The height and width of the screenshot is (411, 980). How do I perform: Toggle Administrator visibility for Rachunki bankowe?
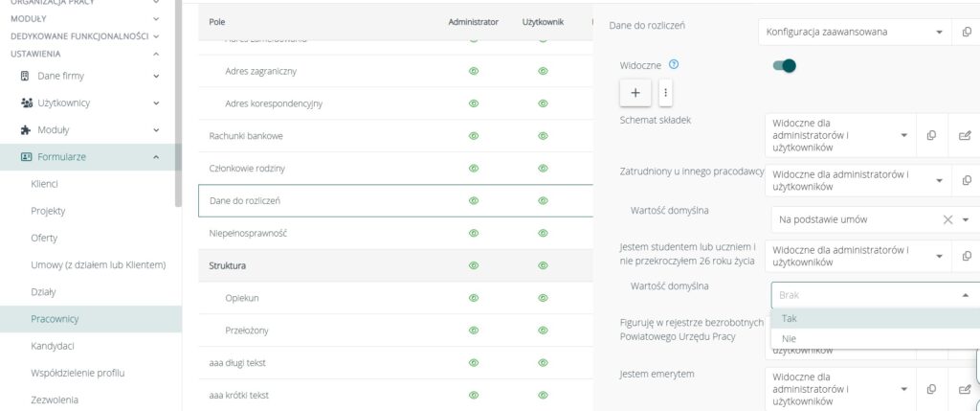pyautogui.click(x=473, y=136)
